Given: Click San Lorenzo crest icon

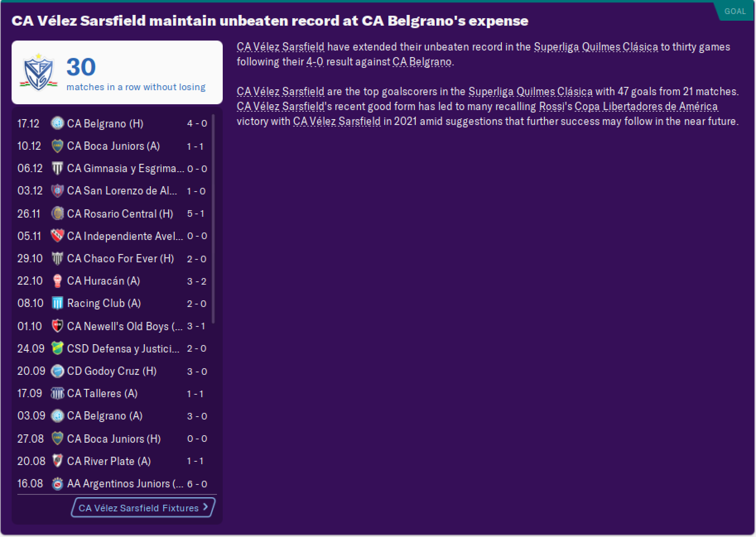Looking at the screenshot, I should (57, 190).
